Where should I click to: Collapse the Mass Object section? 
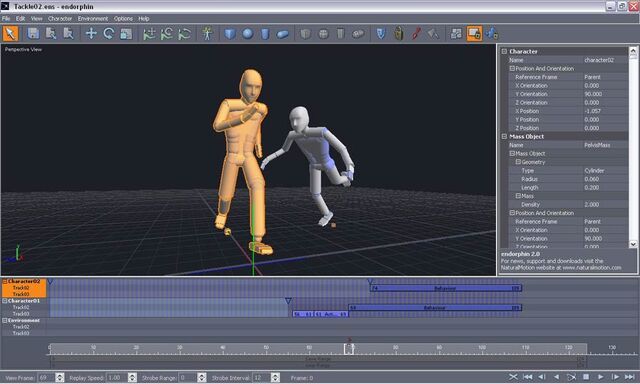tap(504, 136)
